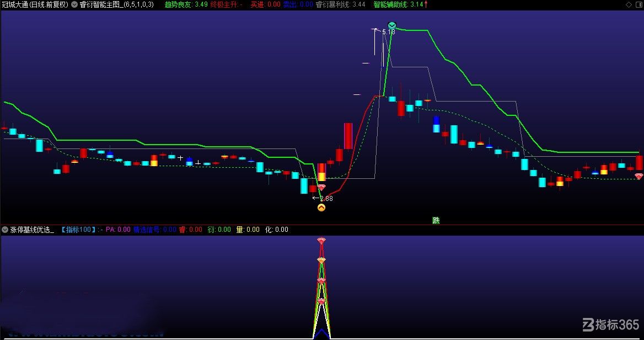This screenshot has height=340, width=644.
Task: Click the last red candlestick at the far right
Action: pos(640,162)
